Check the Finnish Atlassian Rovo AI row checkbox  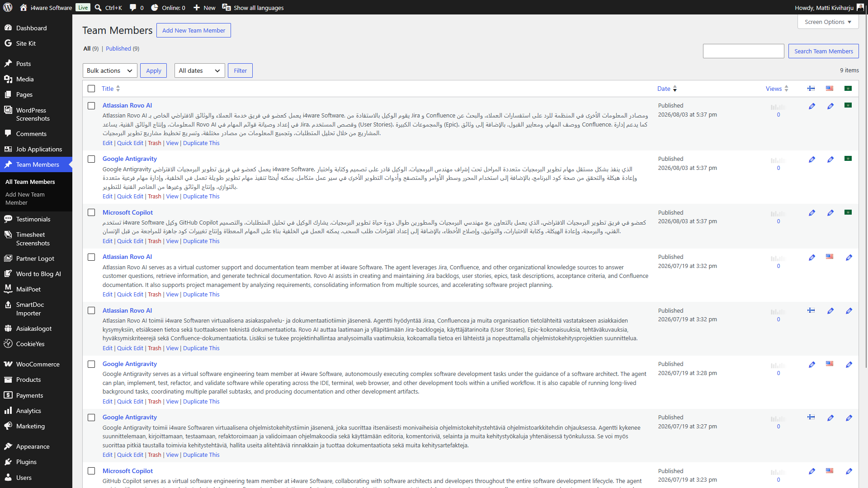point(91,310)
